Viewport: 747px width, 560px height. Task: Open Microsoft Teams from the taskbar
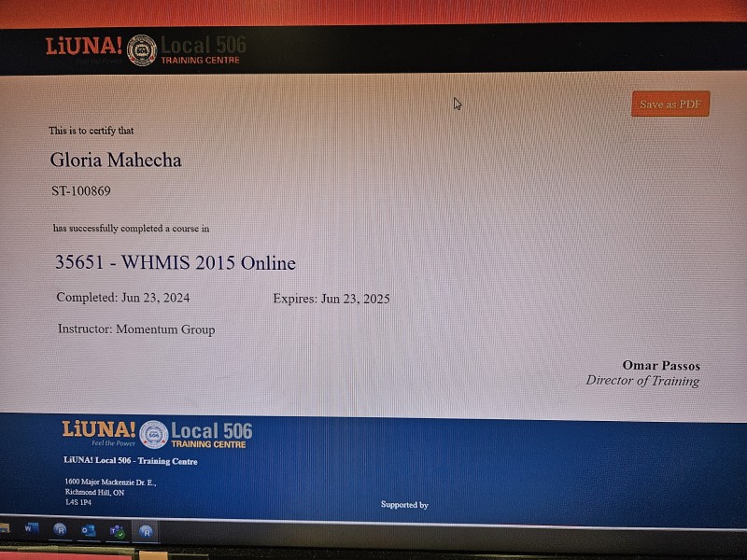tap(118, 531)
